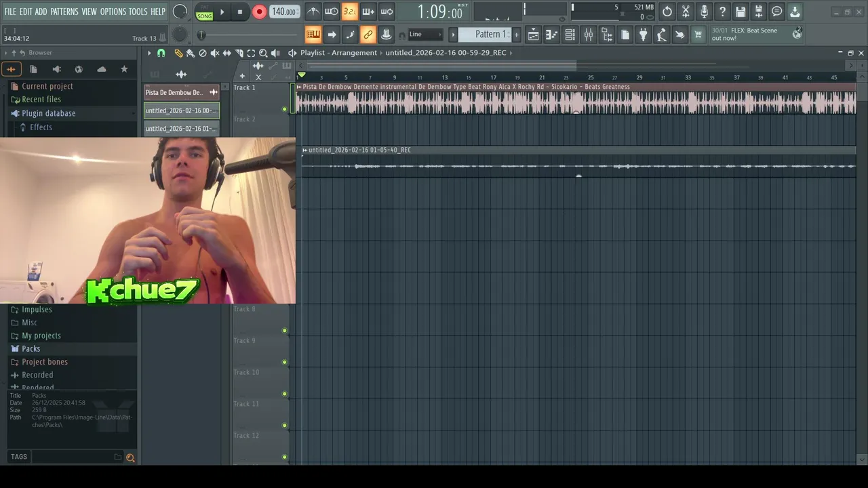
Task: Open the playlist options arrow menu
Action: click(149, 53)
